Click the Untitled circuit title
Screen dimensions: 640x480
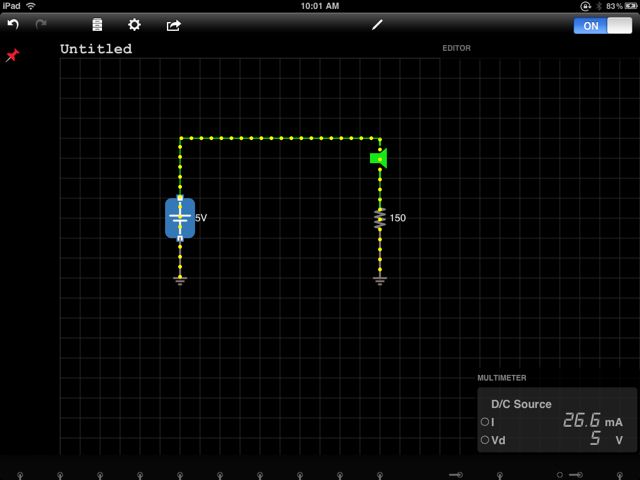(96, 49)
